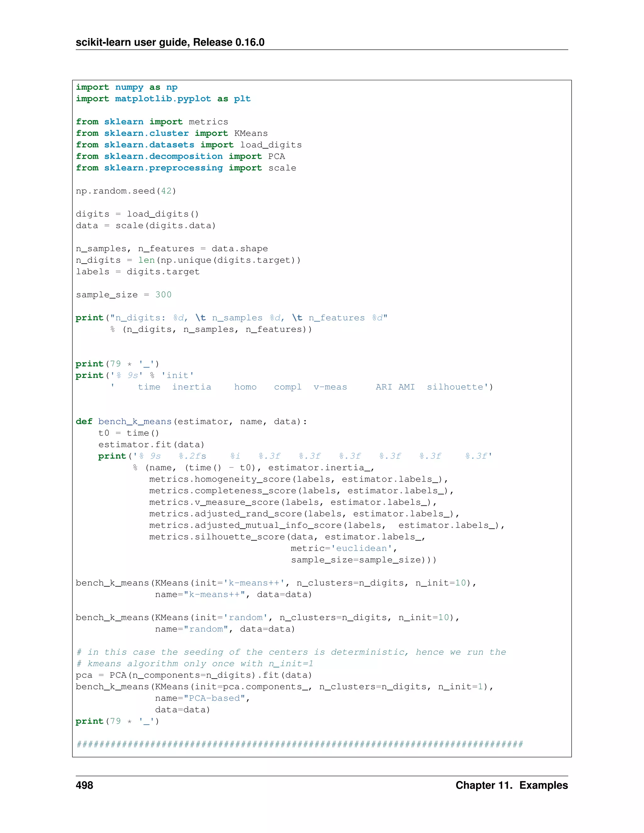Image resolution: width=644 pixels, height=833 pixels.
Task: Click the line name="random", data=data)
Action: pyautogui.click(x=225, y=629)
